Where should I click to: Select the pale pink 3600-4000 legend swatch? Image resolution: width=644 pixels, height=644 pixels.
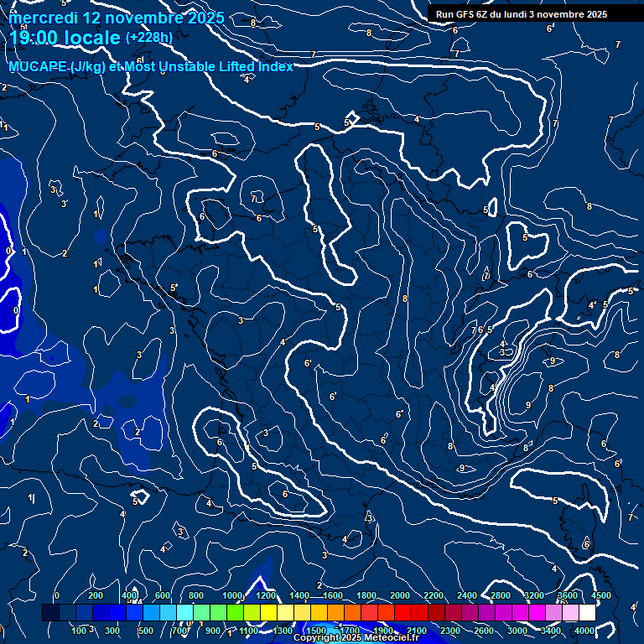point(570,612)
